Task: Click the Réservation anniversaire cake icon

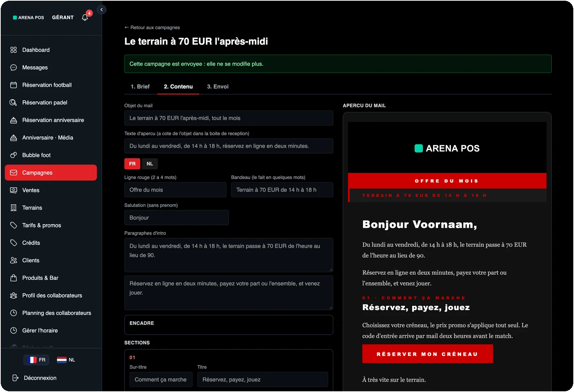Action: click(x=14, y=120)
